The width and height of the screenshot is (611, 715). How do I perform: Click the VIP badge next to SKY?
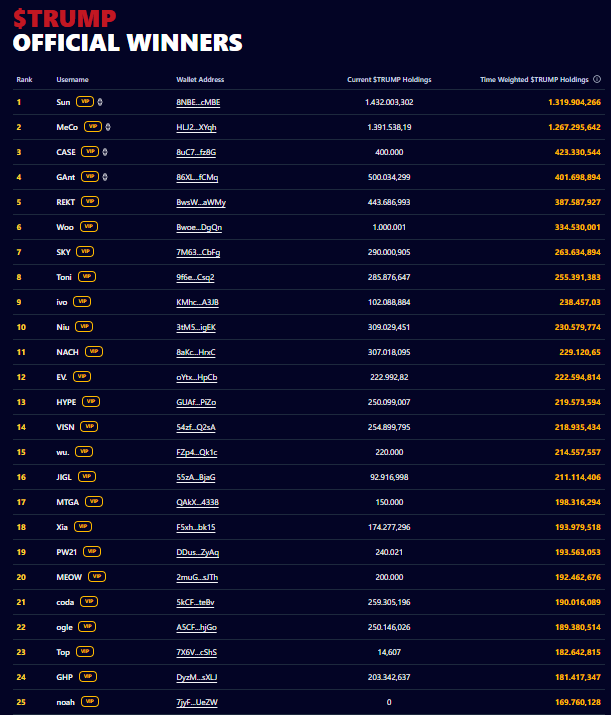(85, 252)
